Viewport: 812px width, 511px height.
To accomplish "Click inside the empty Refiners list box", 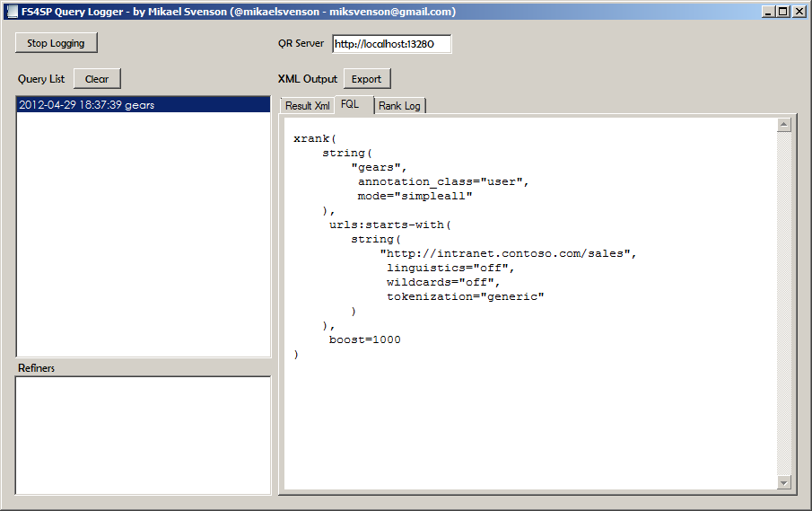I will 144,436.
